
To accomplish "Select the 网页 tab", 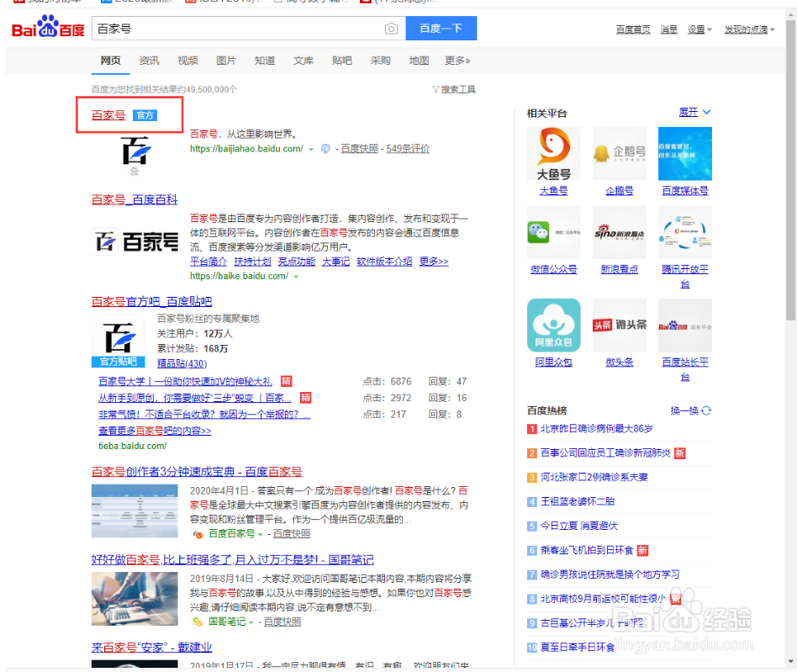I will [x=110, y=61].
